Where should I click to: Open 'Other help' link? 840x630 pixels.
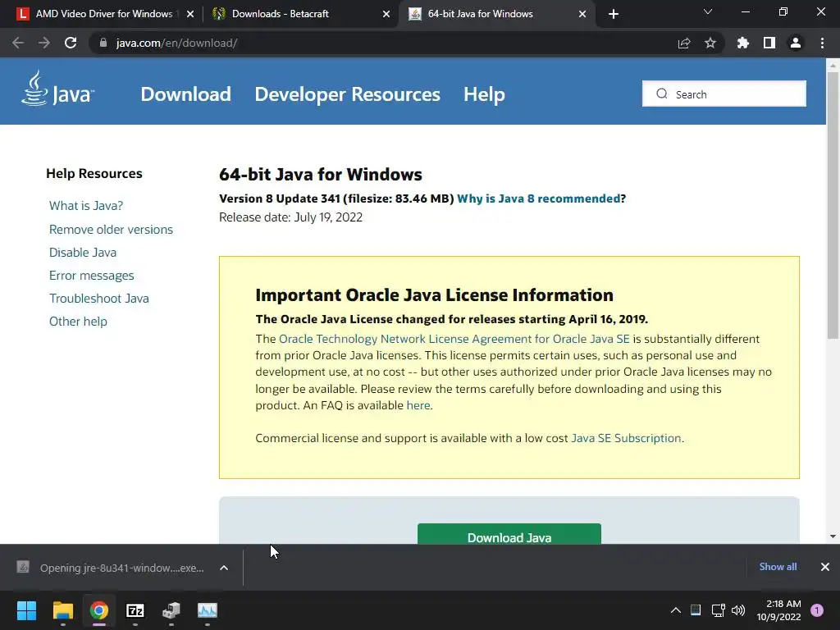pos(78,322)
